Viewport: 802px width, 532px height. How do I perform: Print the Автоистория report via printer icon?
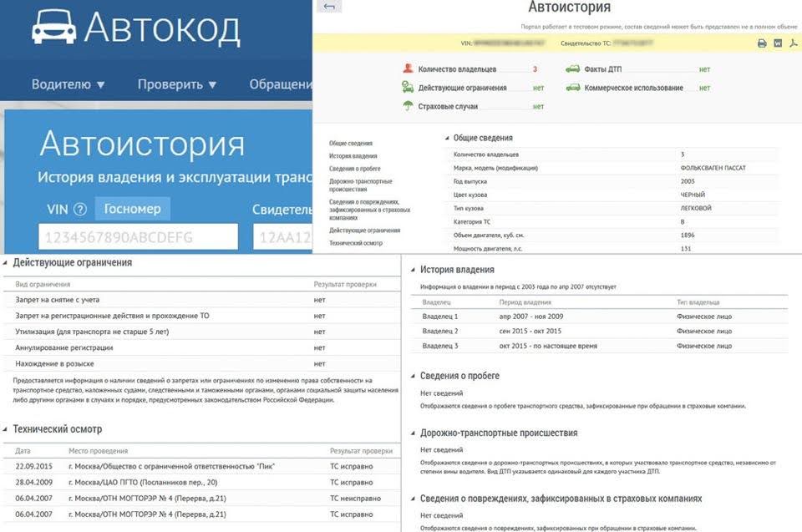[762, 43]
